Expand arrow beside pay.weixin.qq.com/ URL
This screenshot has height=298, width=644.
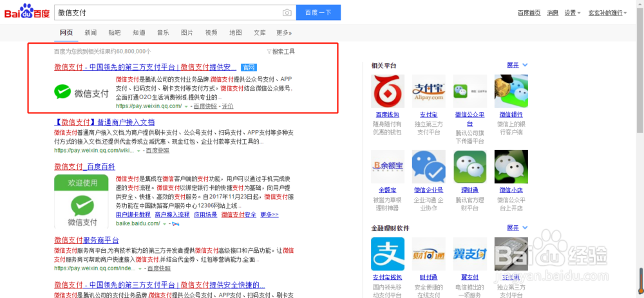point(186,106)
